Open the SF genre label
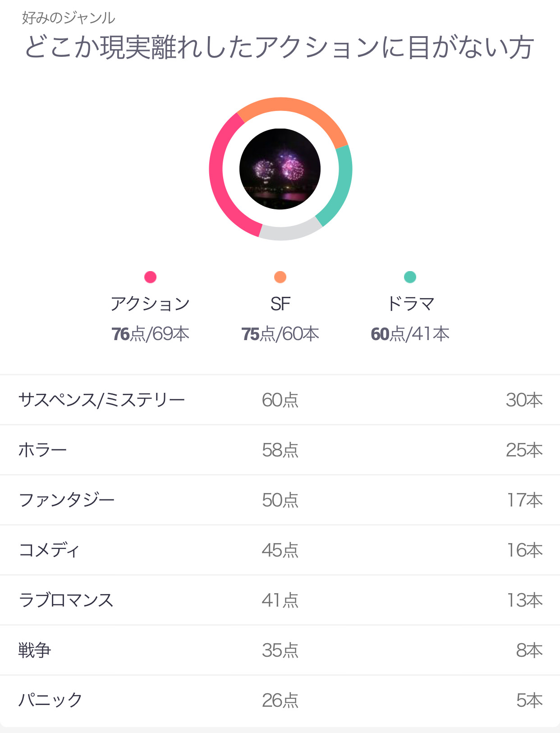Image resolution: width=560 pixels, height=733 pixels. point(280,304)
